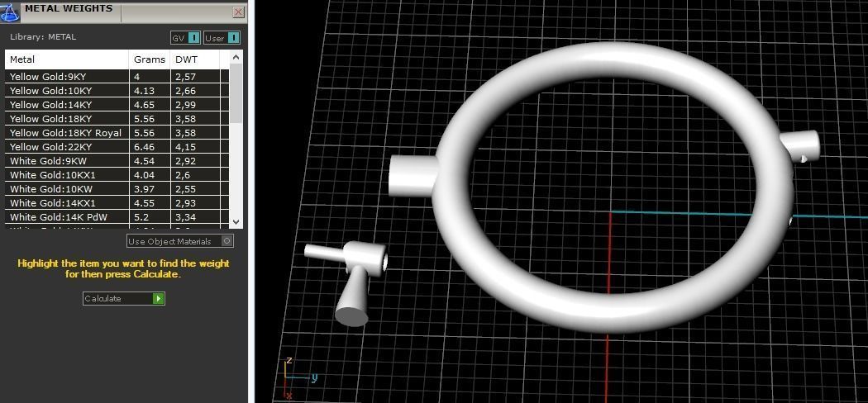
Task: Select the Yellow Gold:9KY row
Action: [117, 76]
